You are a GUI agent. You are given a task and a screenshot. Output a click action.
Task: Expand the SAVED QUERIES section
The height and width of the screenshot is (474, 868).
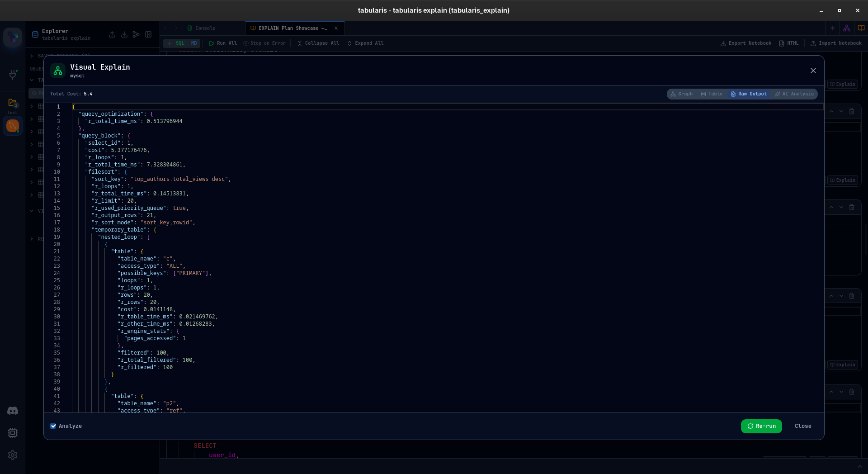(31, 56)
